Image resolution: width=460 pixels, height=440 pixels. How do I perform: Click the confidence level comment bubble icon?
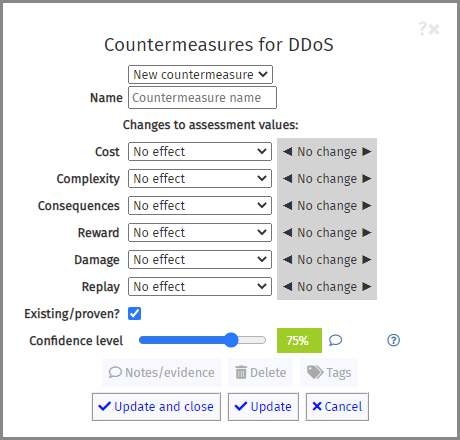click(x=335, y=340)
